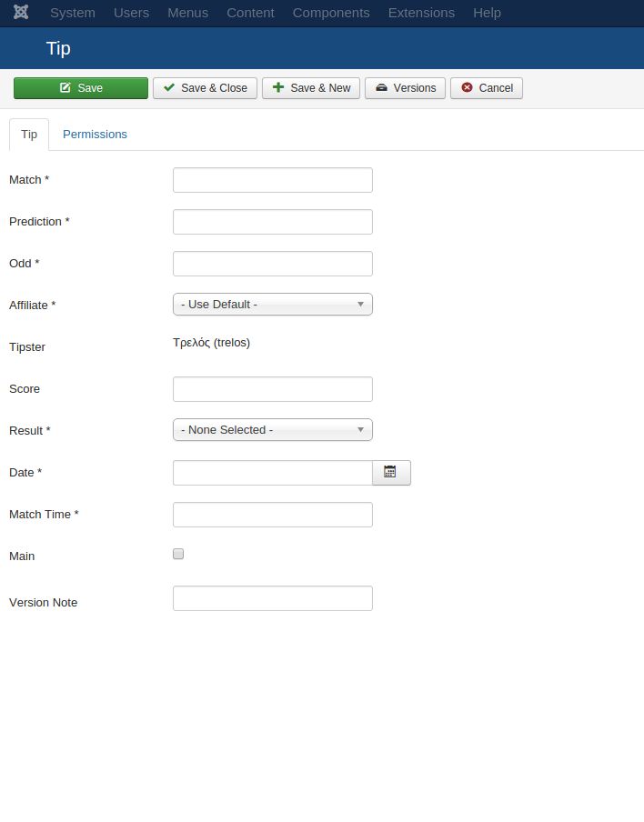The height and width of the screenshot is (822, 644).
Task: Open the Menus menu
Action: point(187,13)
